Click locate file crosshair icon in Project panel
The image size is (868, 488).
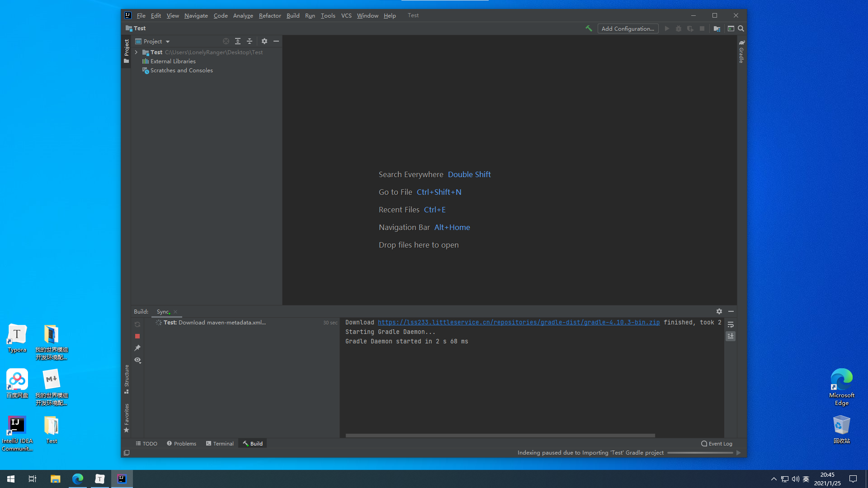(226, 41)
